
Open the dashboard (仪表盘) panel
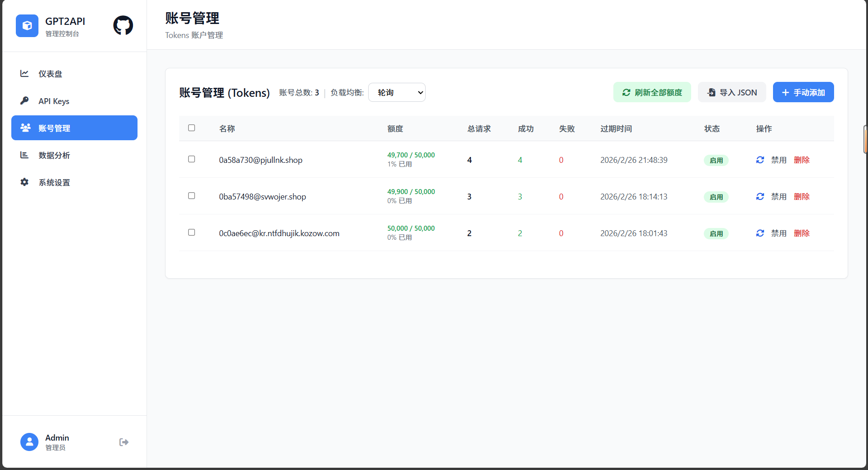pos(50,74)
